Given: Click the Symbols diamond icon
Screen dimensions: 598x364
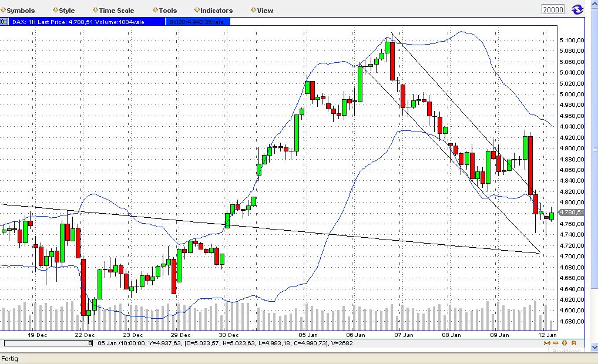Looking at the screenshot, I should (x=4, y=10).
